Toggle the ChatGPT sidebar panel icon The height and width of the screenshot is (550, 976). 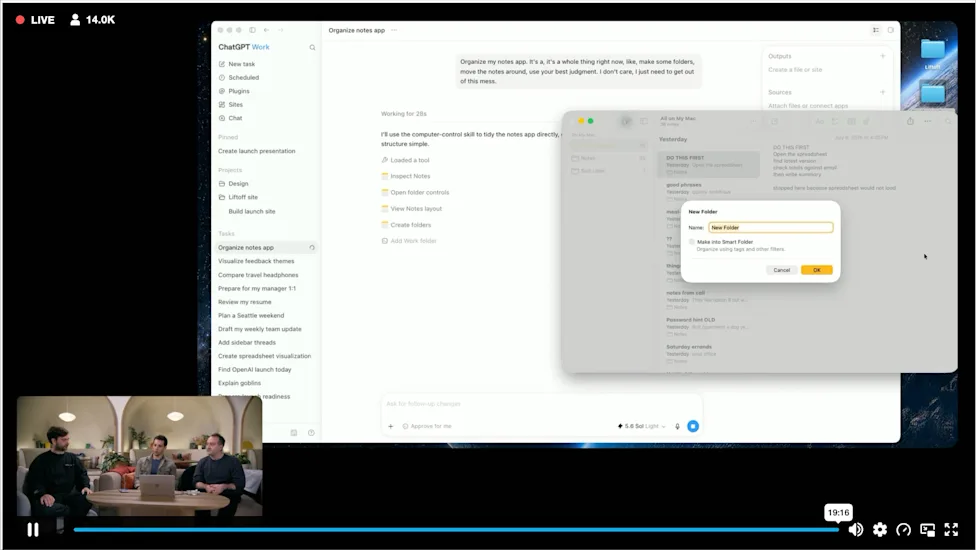[252, 30]
